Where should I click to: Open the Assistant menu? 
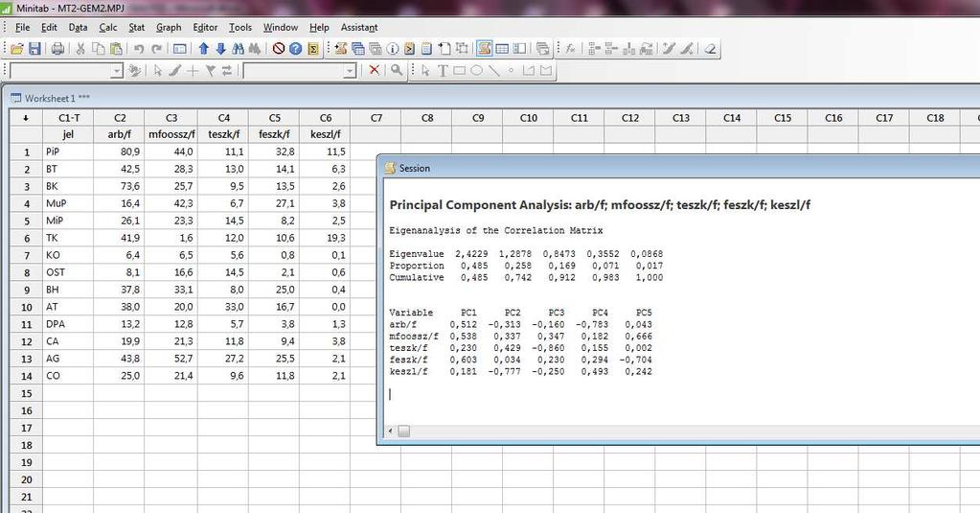[359, 28]
